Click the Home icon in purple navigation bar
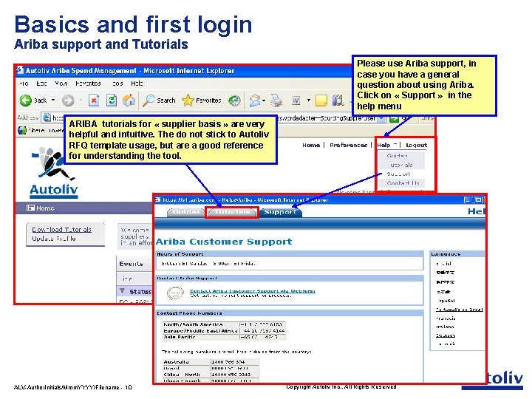Viewport: 532px width, 399px height. coord(30,208)
